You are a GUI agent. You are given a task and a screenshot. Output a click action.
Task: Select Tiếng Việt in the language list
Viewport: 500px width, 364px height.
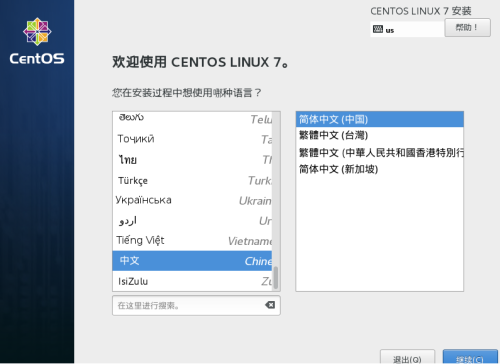coord(192,240)
